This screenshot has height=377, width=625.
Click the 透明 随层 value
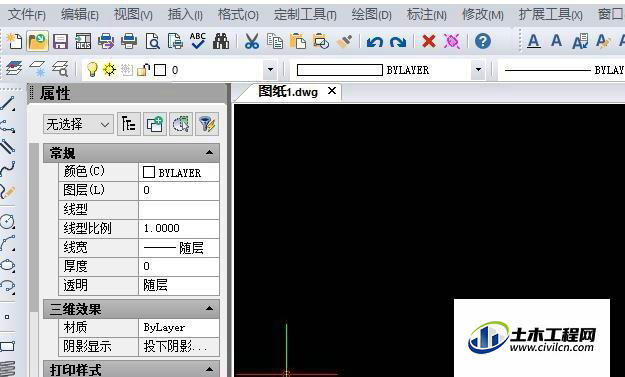pos(179,285)
